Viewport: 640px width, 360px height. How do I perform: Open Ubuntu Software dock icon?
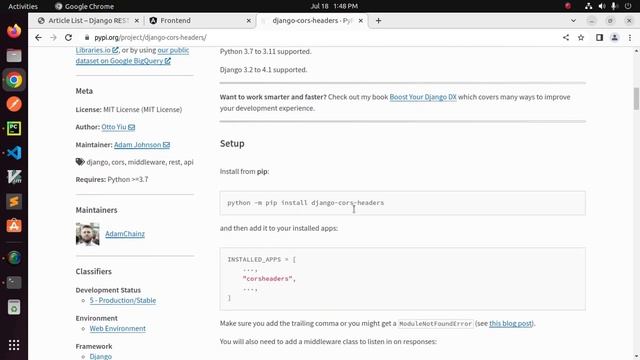(x=14, y=226)
